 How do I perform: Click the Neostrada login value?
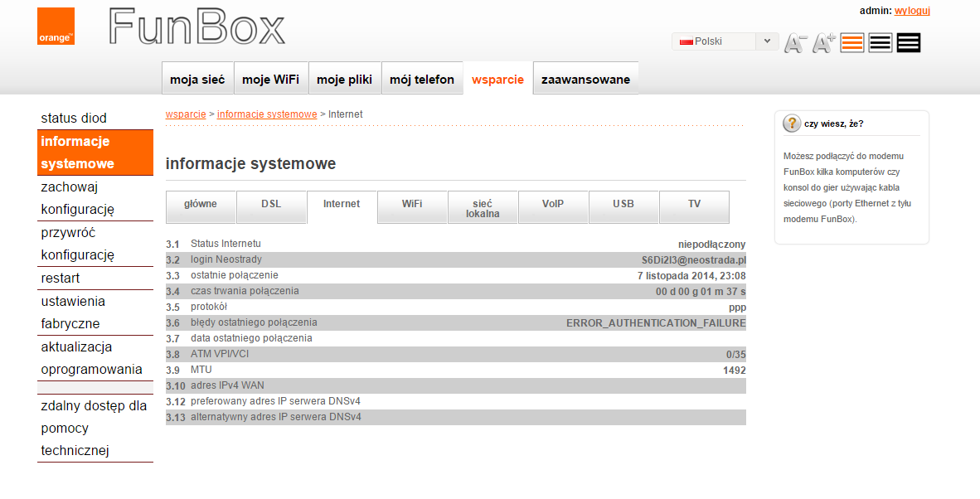coord(694,259)
